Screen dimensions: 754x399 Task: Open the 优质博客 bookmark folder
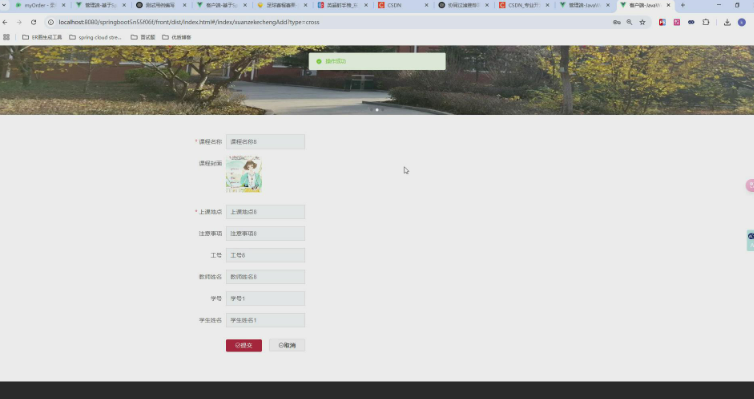tap(176, 37)
